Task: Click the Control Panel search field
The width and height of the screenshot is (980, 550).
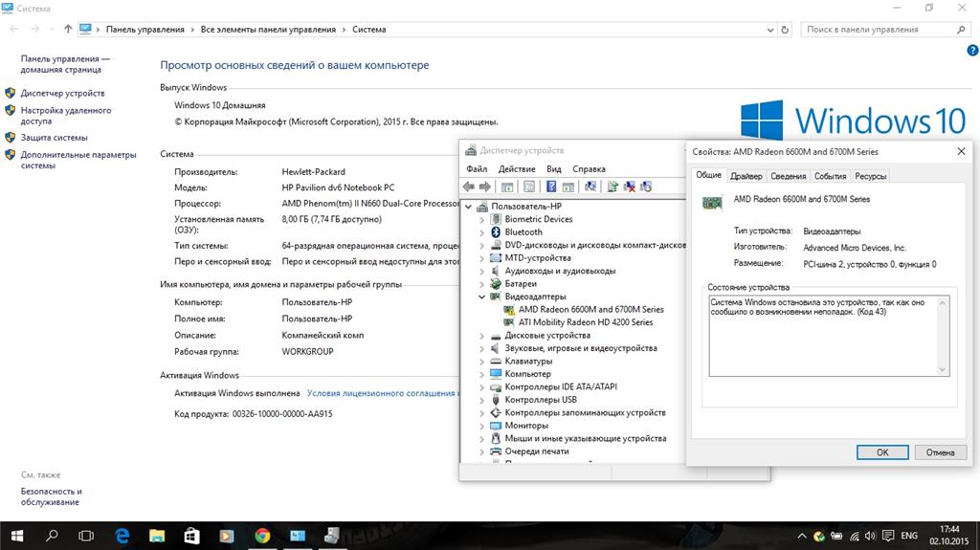Action: tap(885, 30)
